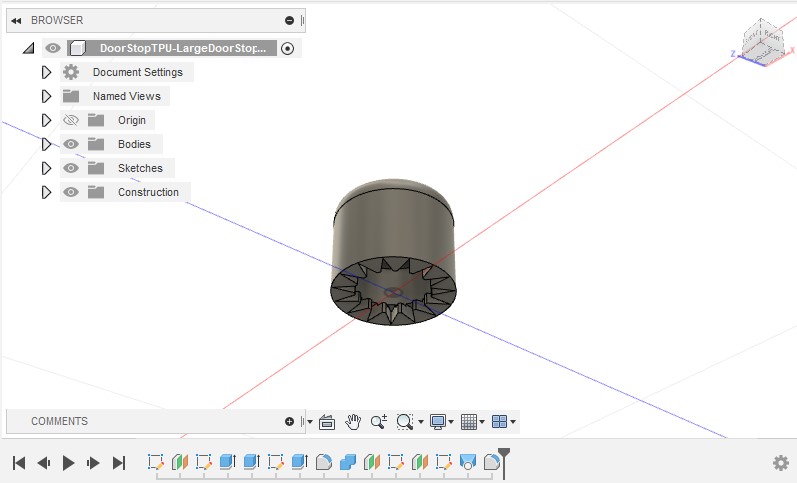
Task: Show the hidden Origin folder
Action: 71,120
